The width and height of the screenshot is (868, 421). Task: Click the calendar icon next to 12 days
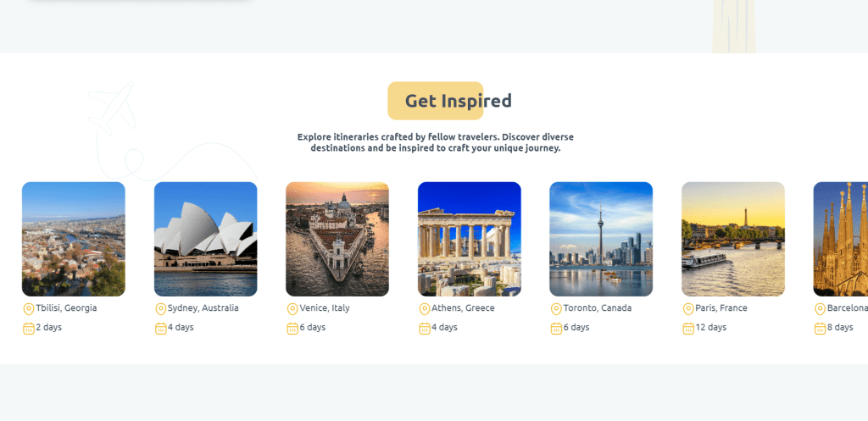coord(688,329)
